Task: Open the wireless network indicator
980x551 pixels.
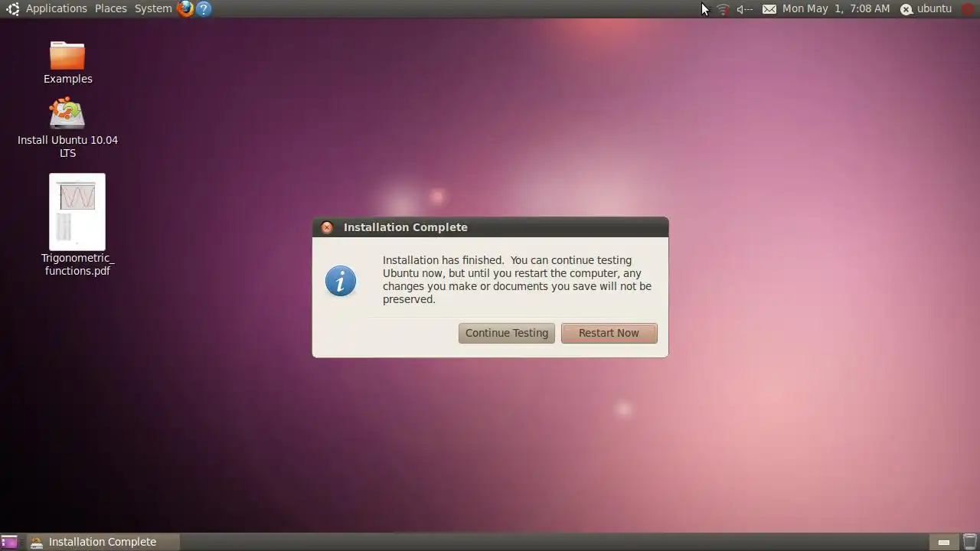Action: 723,9
